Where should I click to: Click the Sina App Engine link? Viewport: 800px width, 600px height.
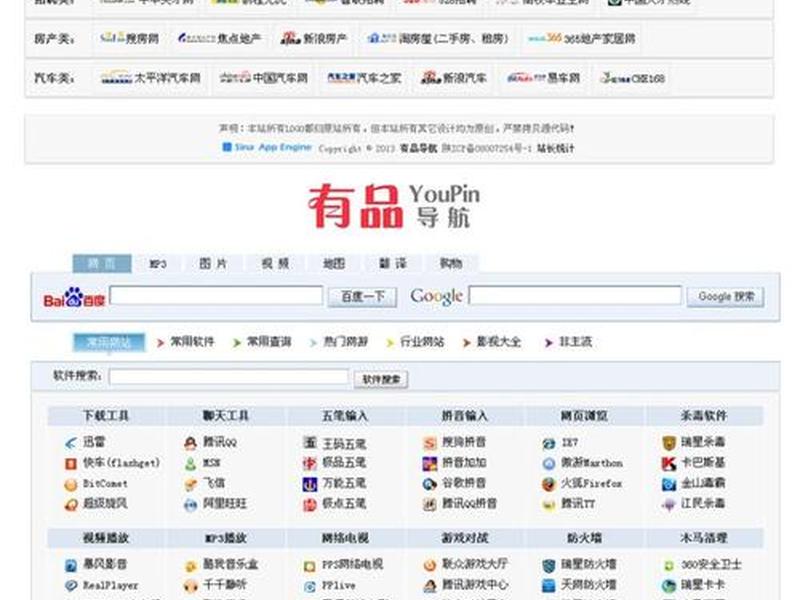267,147
